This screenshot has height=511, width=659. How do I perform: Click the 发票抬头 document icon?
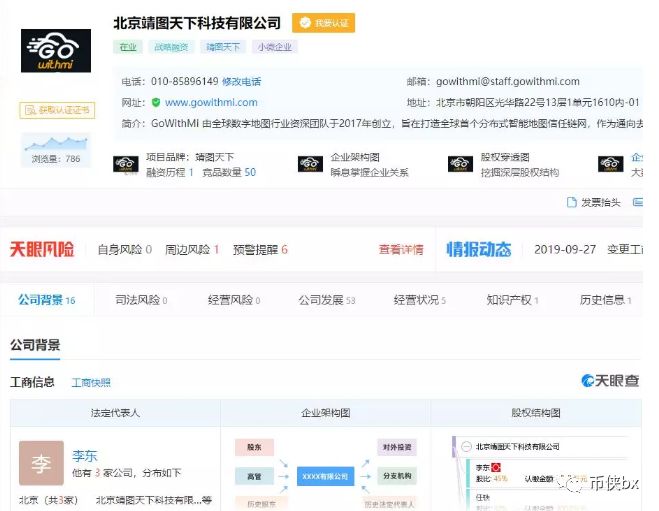pyautogui.click(x=572, y=203)
